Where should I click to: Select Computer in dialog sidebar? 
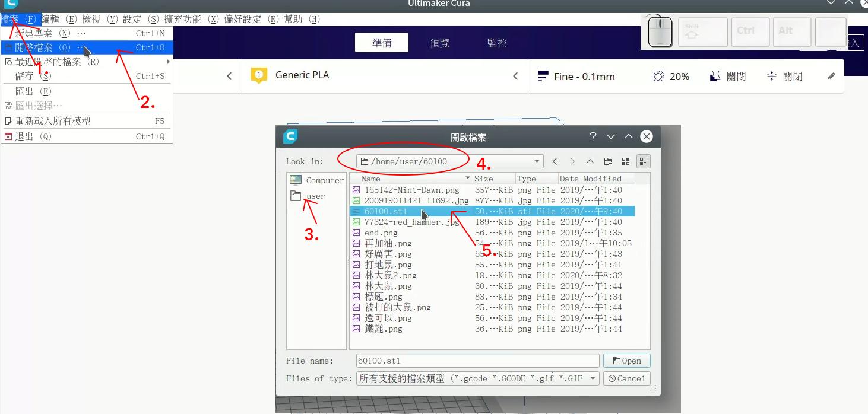tap(316, 180)
